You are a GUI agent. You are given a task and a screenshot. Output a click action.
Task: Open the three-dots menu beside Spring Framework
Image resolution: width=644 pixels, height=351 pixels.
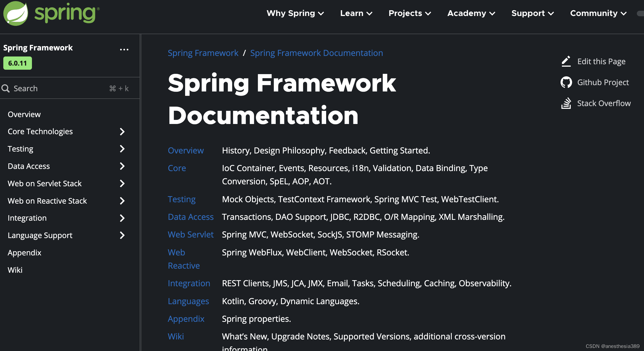click(124, 50)
